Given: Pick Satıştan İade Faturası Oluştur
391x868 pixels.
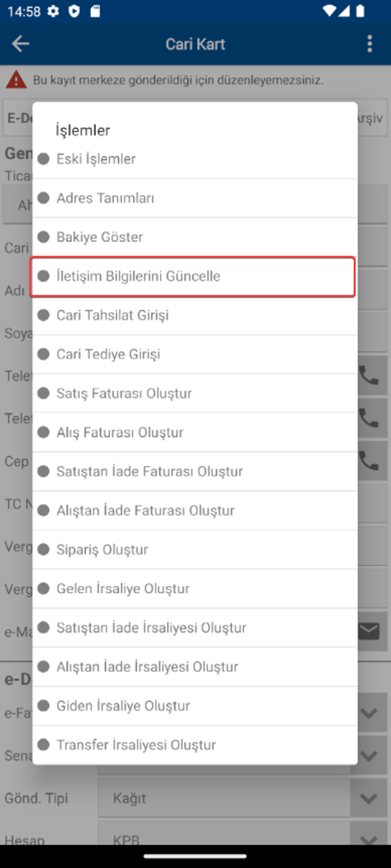Looking at the screenshot, I should tap(195, 472).
